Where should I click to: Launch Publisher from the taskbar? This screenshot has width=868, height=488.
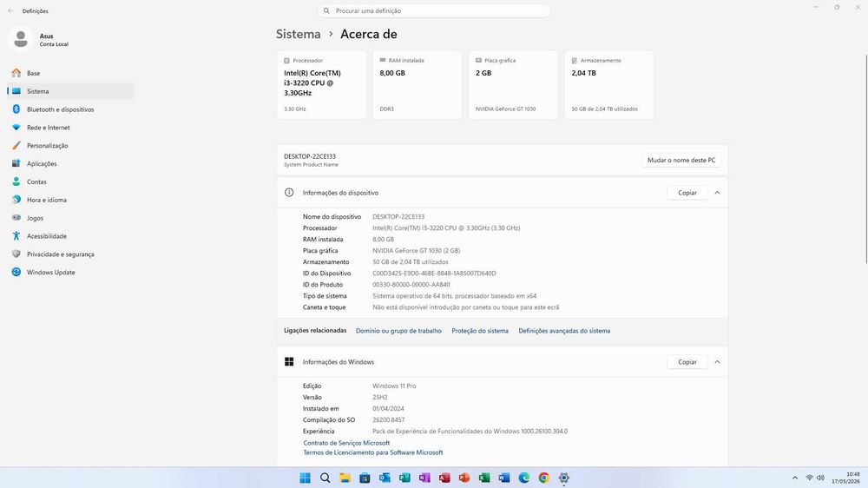(404, 478)
